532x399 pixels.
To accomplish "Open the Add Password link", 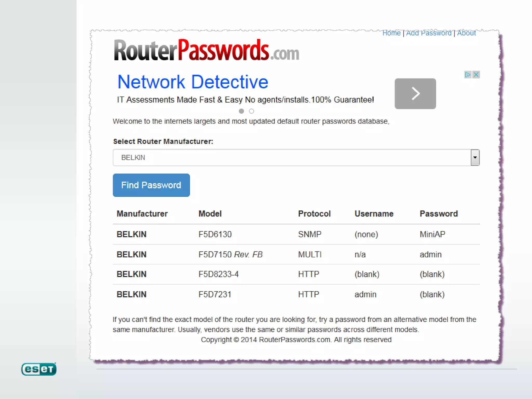I will pos(429,33).
